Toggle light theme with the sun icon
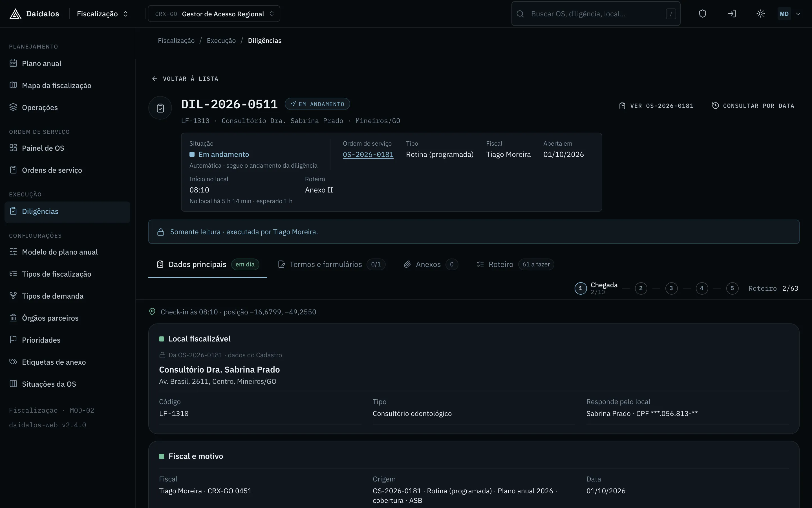 click(761, 14)
